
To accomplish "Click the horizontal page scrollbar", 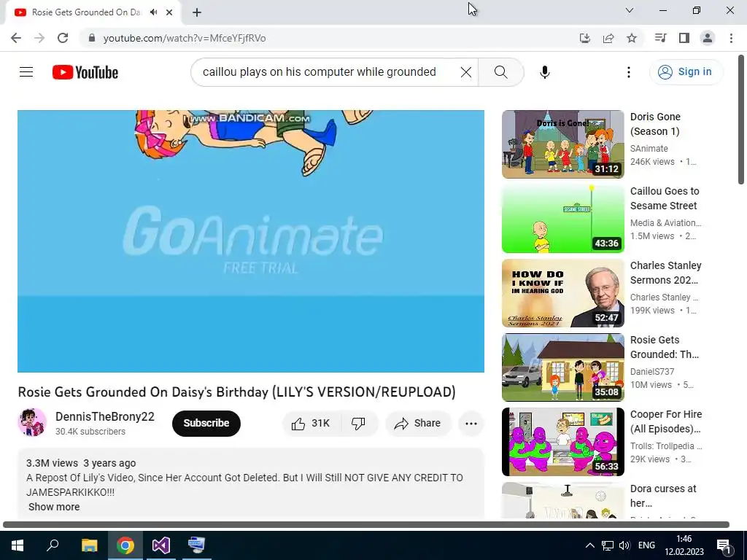I will [x=366, y=524].
